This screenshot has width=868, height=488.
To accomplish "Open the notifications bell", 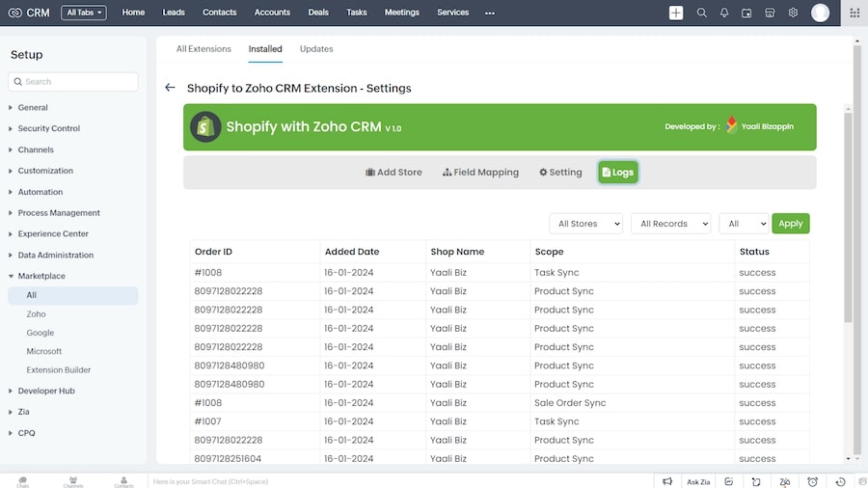I will 724,13.
